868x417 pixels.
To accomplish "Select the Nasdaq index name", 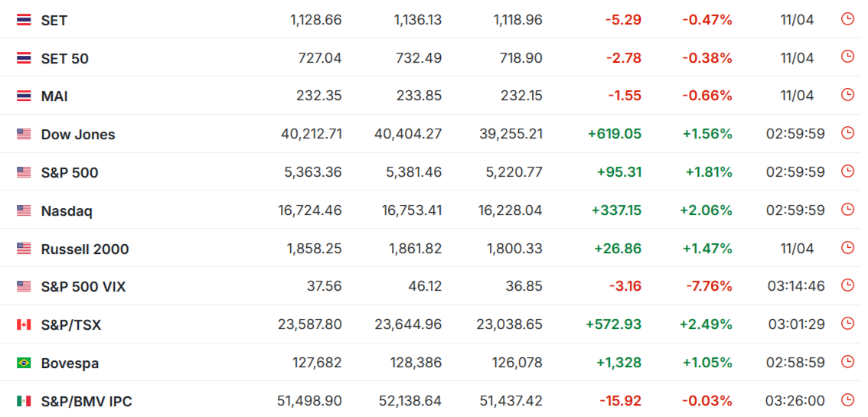I will (x=67, y=210).
